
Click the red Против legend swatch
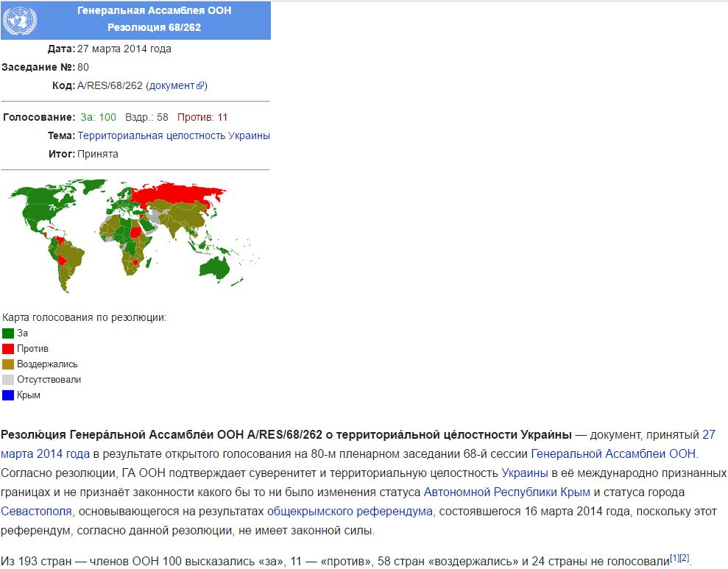pyautogui.click(x=8, y=349)
